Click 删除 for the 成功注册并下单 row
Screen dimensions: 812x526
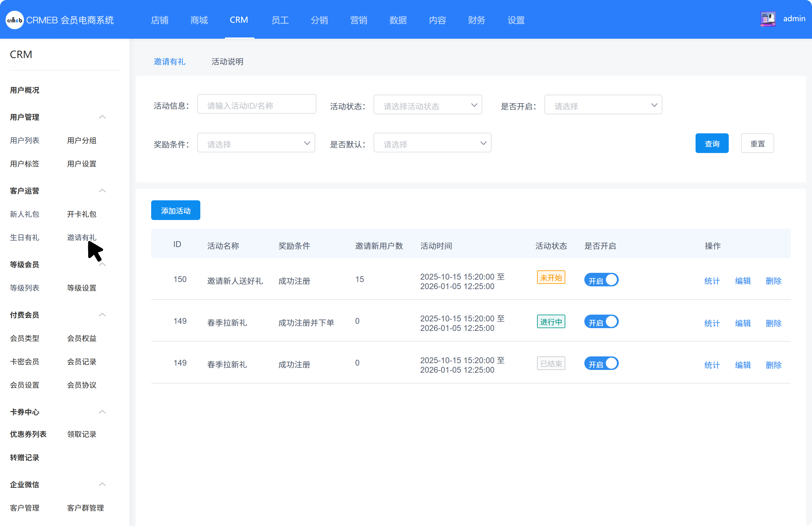coord(774,324)
